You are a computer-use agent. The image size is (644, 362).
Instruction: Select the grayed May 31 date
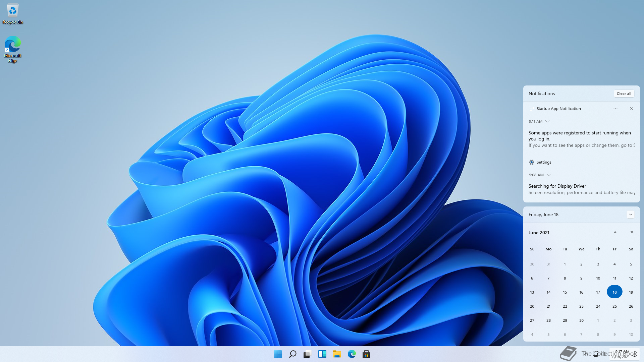pos(548,264)
